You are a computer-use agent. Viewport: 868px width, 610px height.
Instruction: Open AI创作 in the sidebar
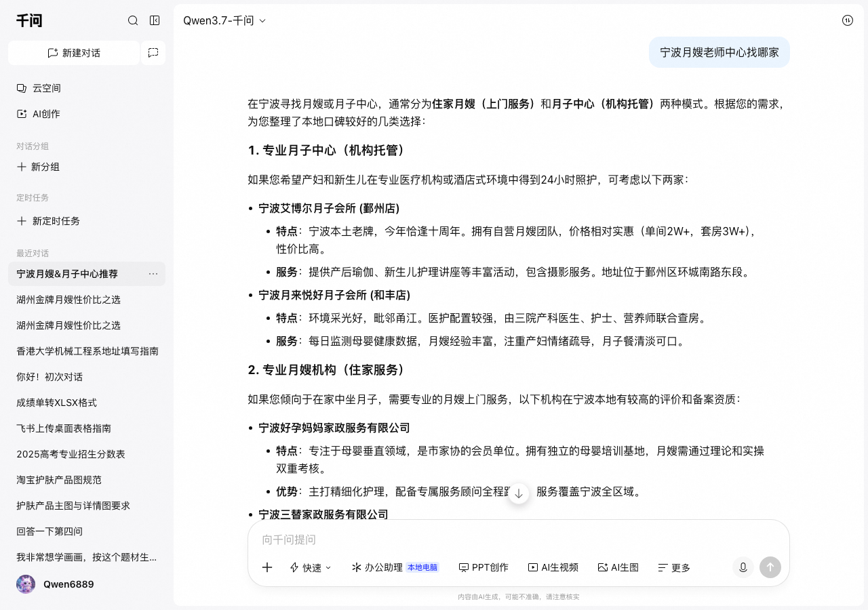87,114
